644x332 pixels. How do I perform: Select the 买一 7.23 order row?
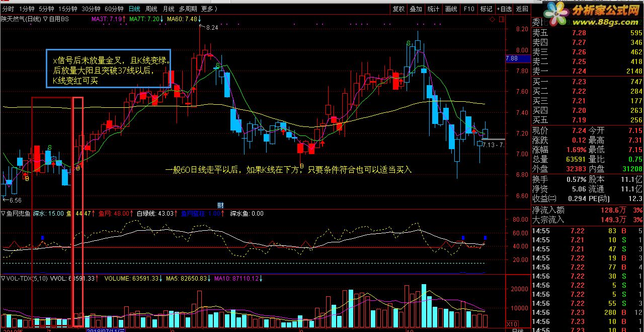588,82
